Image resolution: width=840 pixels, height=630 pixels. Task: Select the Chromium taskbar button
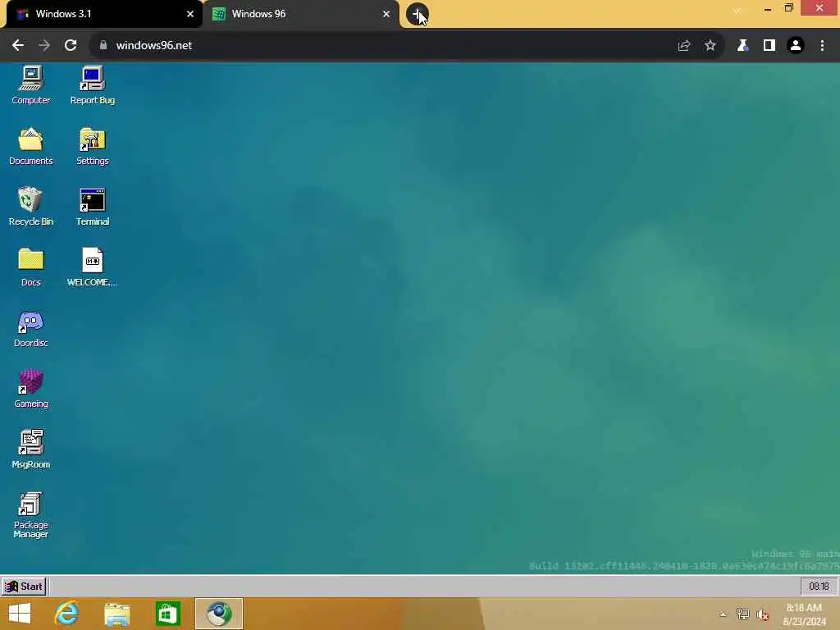point(219,614)
